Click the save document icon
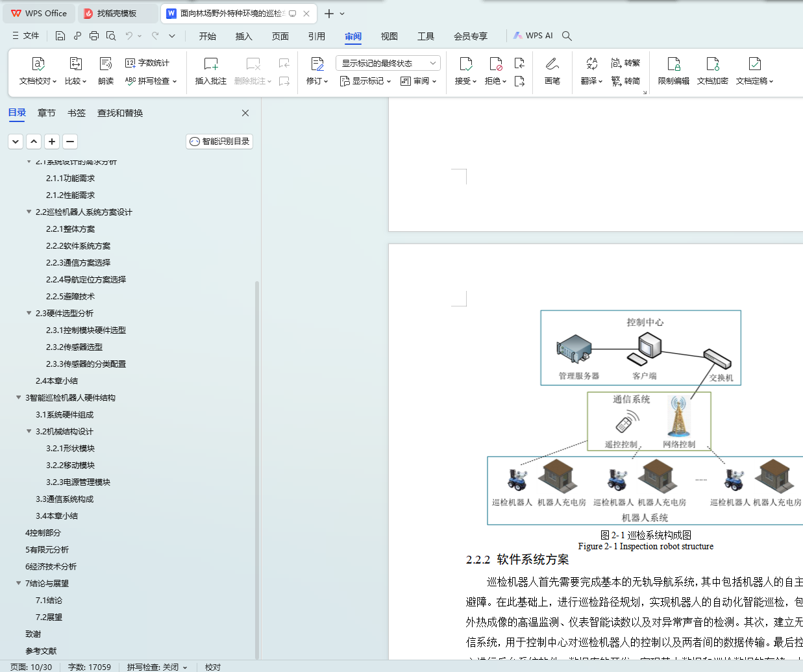Screen dimensions: 803x672 click(60, 36)
